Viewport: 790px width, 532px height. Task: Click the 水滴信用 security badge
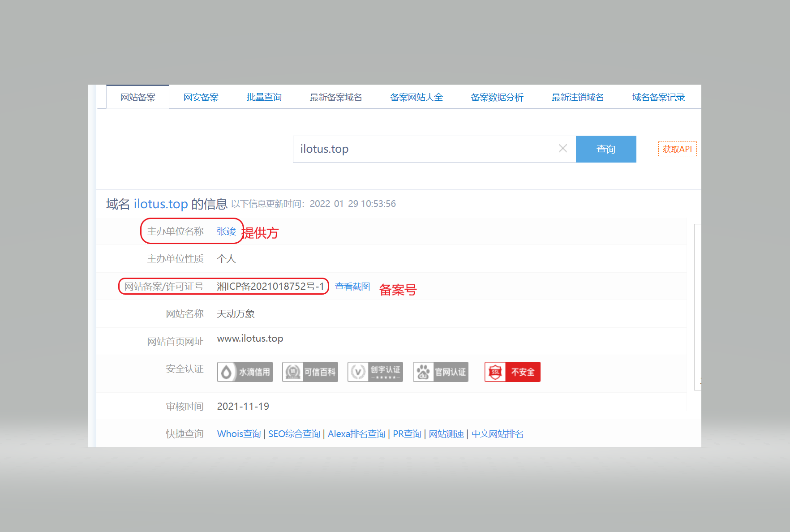click(245, 372)
